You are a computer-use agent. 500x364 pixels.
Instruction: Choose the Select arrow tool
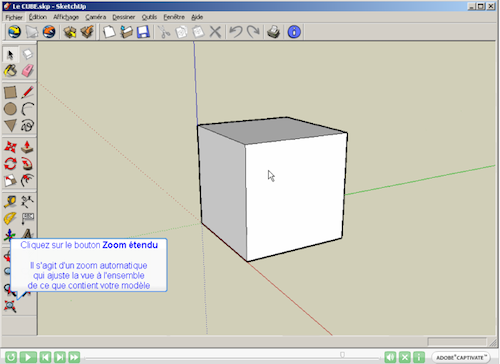tap(10, 54)
